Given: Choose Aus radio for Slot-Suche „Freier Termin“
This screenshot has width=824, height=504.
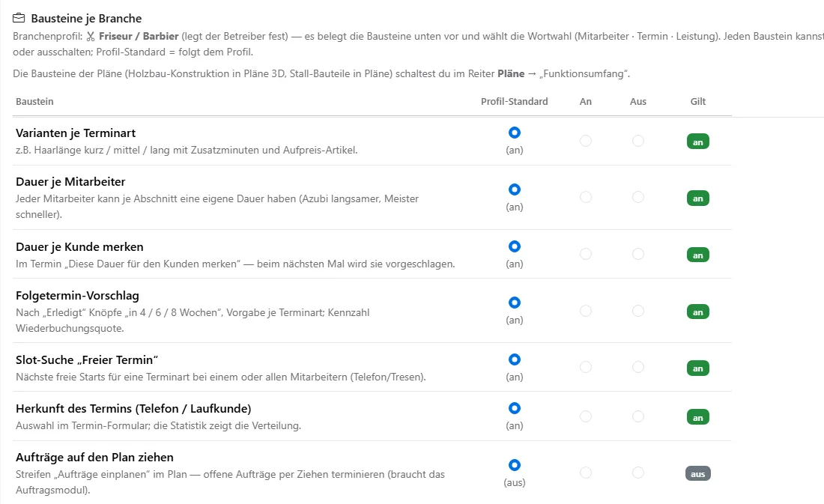Looking at the screenshot, I should [x=638, y=367].
